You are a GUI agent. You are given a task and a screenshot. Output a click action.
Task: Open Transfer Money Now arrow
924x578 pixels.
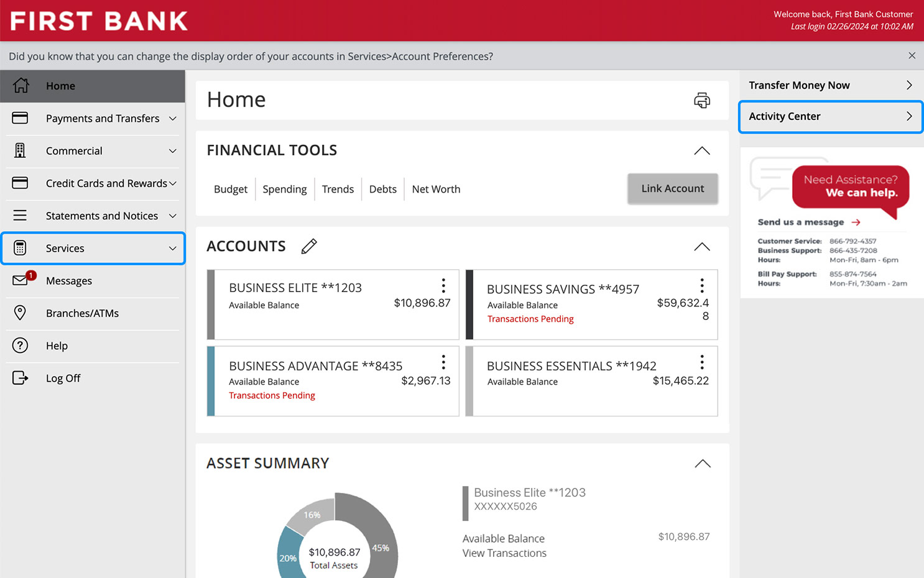[909, 85]
